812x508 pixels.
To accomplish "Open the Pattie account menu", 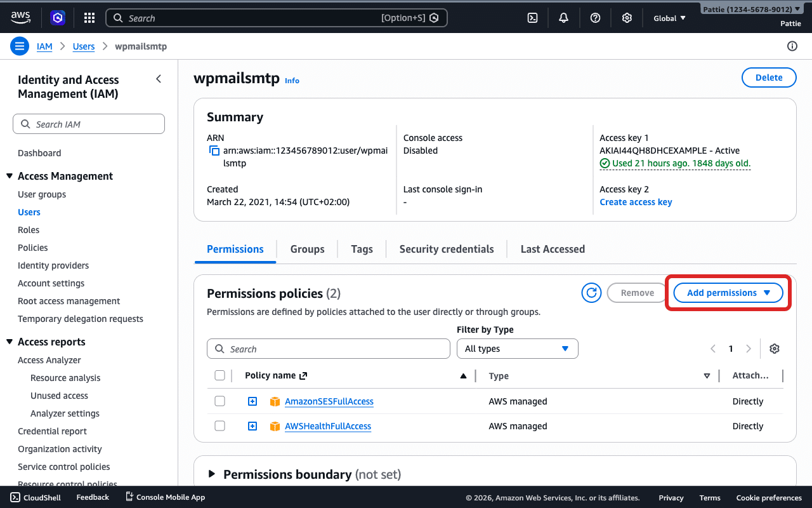I will coord(752,10).
